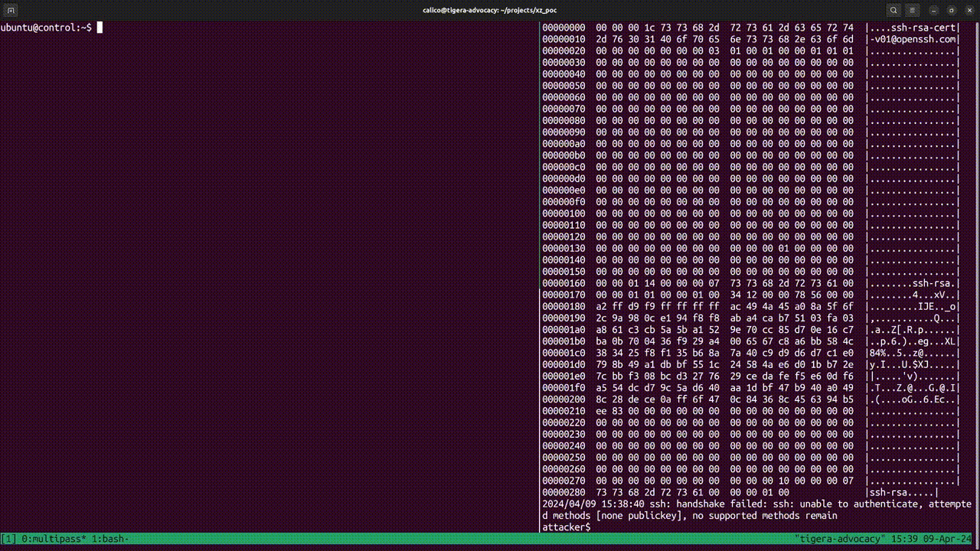980x551 pixels.
Task: Switch to tmux window 1:bash
Action: coord(109,539)
